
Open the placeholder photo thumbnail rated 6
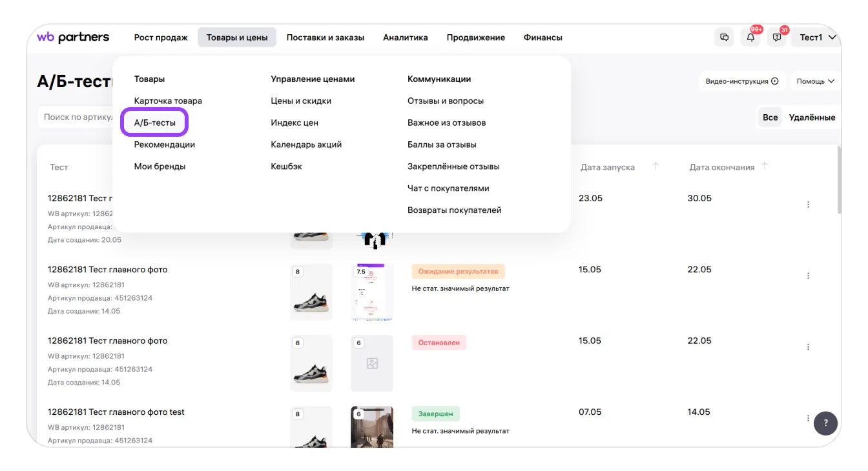[372, 363]
